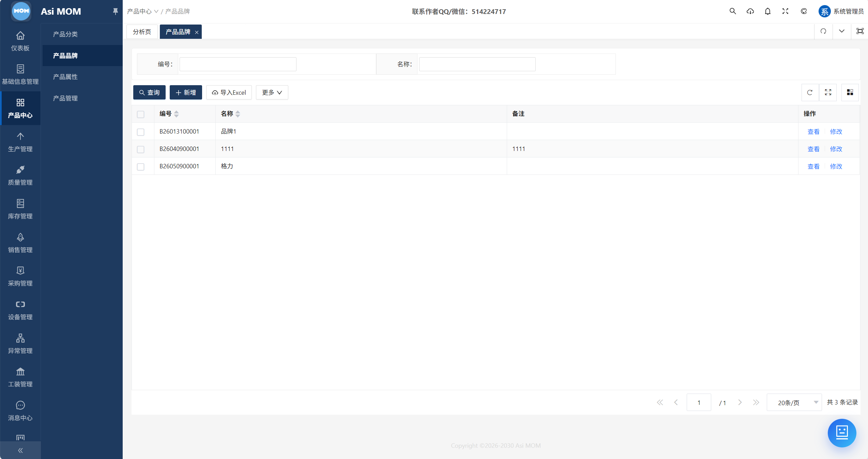Open the 设备管理 sidebar module
Screen dimensions: 868x459
click(20, 310)
